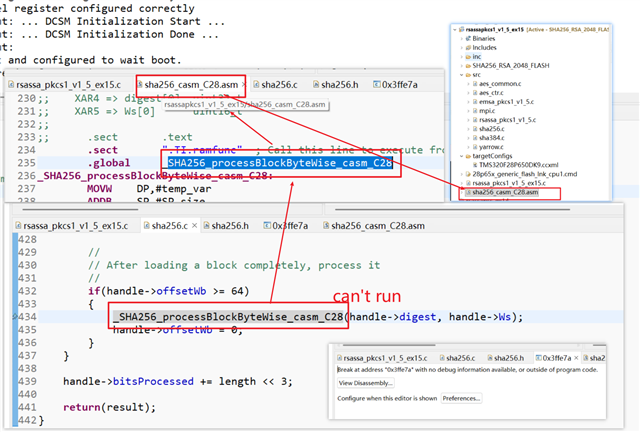Click line number 235 in asm editor
Screen dimensions: 640x432
tap(27, 163)
